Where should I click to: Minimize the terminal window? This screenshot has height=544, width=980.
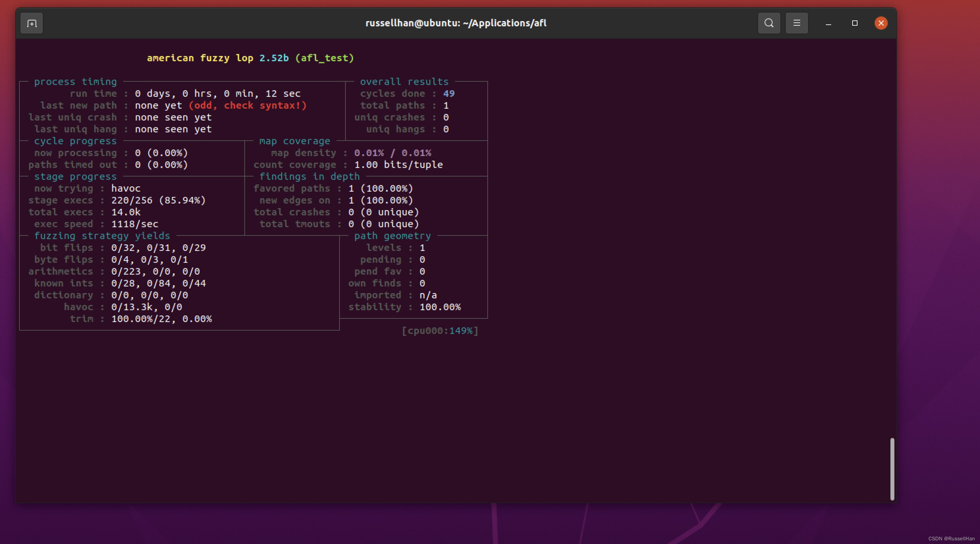click(828, 24)
